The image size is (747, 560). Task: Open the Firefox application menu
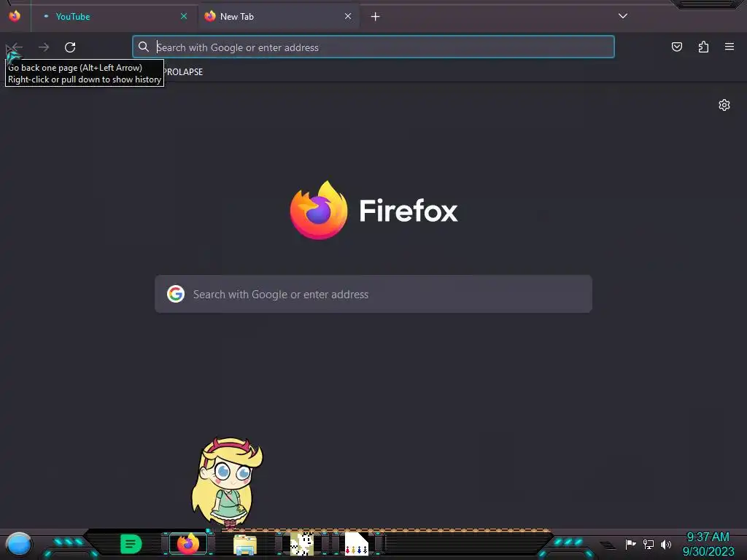[x=729, y=47]
